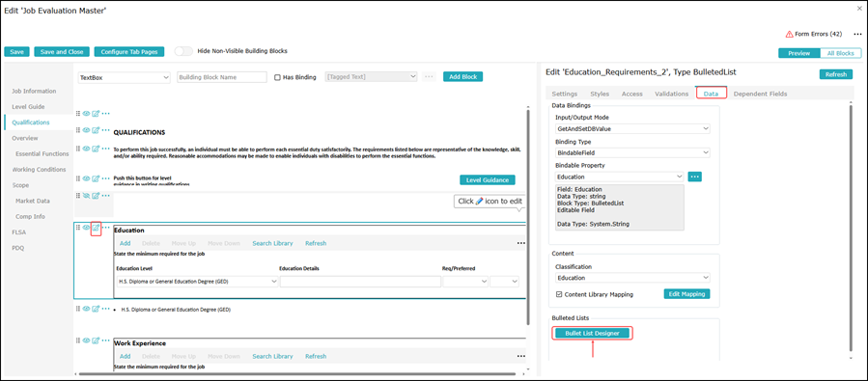Open the Education Level dropdown
Image resolution: width=868 pixels, height=381 pixels.
pos(197,282)
